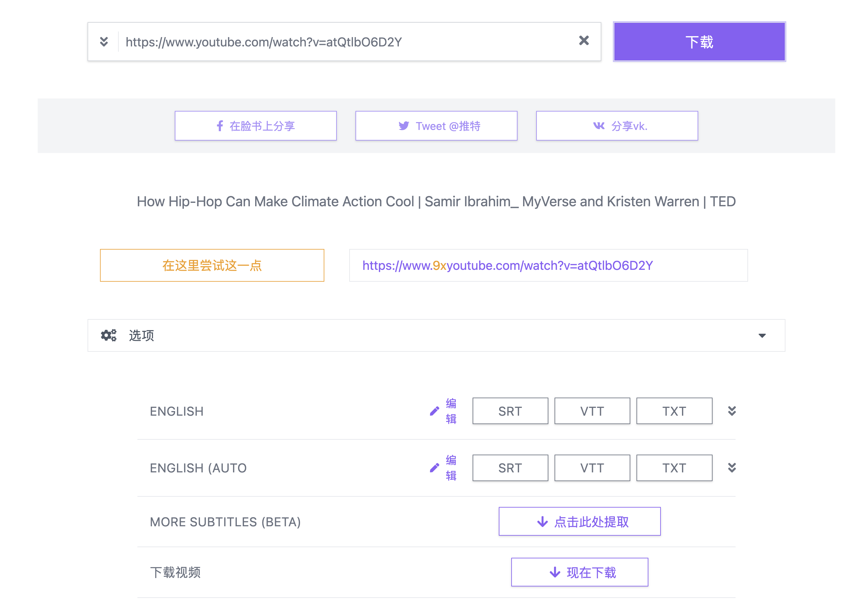Click the Tweet @推特 share button
868x607 pixels.
pyautogui.click(x=436, y=126)
